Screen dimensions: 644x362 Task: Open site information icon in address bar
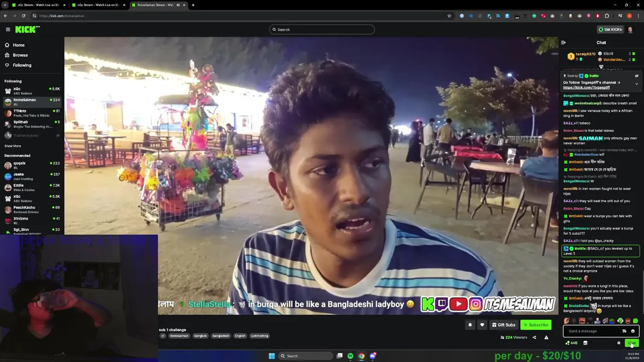coord(35,16)
